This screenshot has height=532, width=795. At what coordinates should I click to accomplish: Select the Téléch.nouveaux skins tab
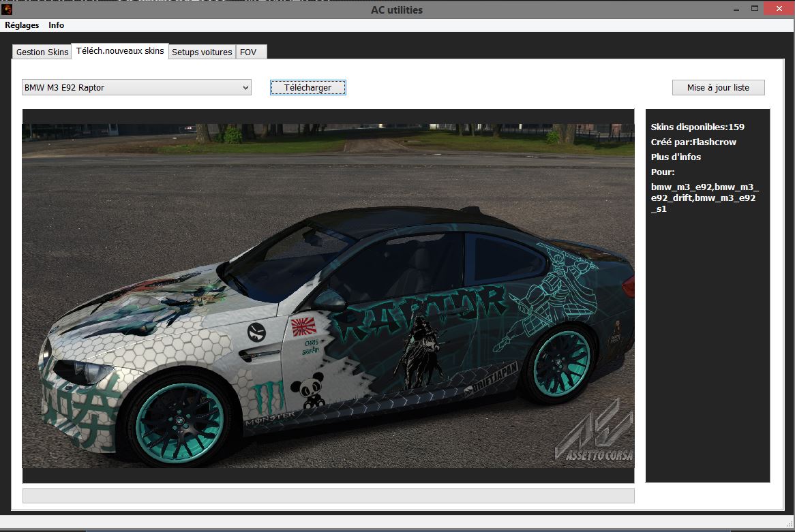coord(120,50)
